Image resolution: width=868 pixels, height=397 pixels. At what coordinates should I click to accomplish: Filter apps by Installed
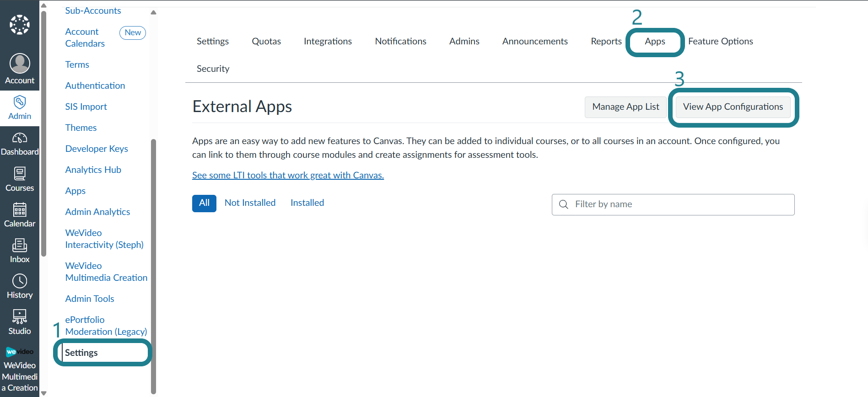[307, 203]
